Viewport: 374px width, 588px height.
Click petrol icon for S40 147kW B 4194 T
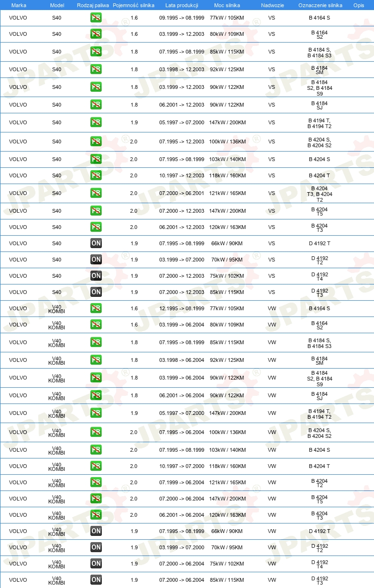pyautogui.click(x=96, y=122)
